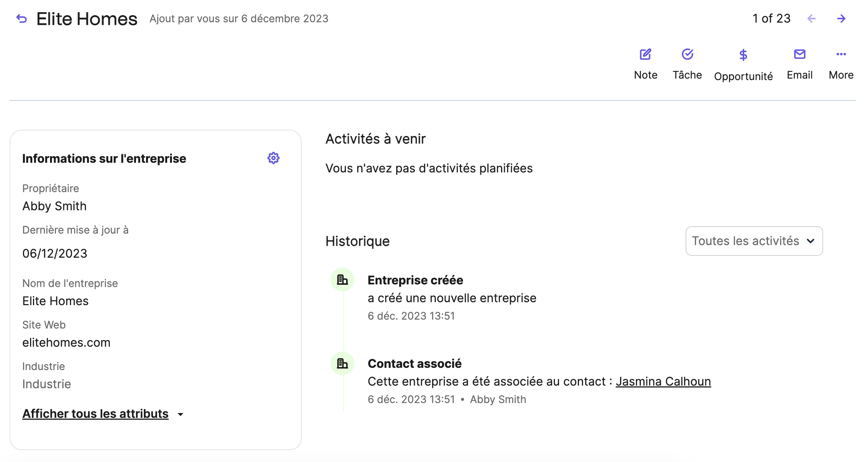The width and height of the screenshot is (868, 462).
Task: Expand Afficher tous les attributs
Action: pyautogui.click(x=95, y=413)
